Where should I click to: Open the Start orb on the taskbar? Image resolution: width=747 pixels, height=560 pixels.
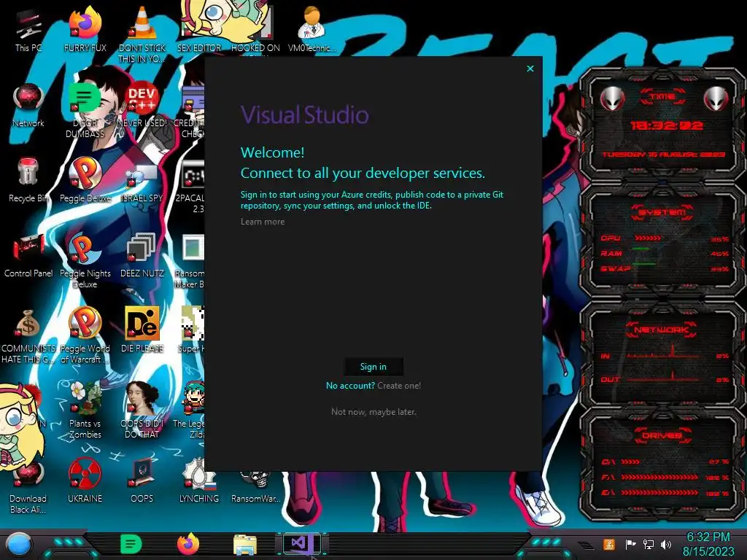(18, 544)
